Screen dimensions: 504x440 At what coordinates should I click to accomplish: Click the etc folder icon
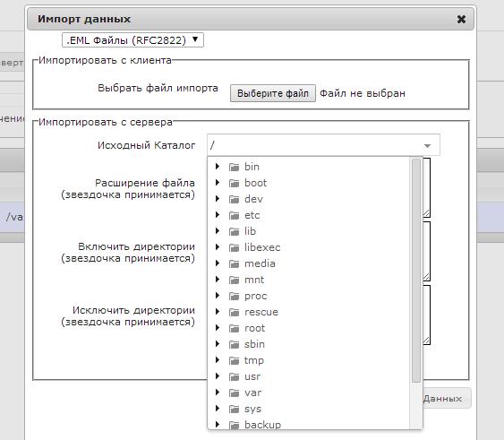[x=234, y=215]
